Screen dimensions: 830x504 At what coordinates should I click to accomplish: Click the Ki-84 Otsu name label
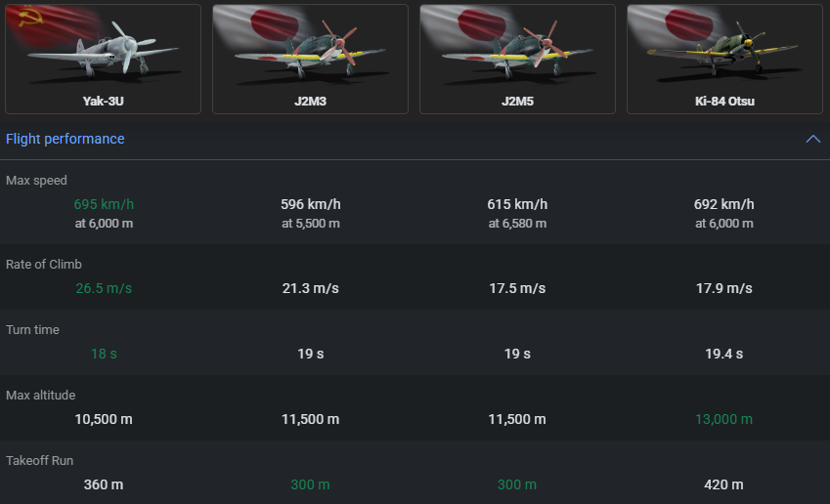tap(724, 101)
